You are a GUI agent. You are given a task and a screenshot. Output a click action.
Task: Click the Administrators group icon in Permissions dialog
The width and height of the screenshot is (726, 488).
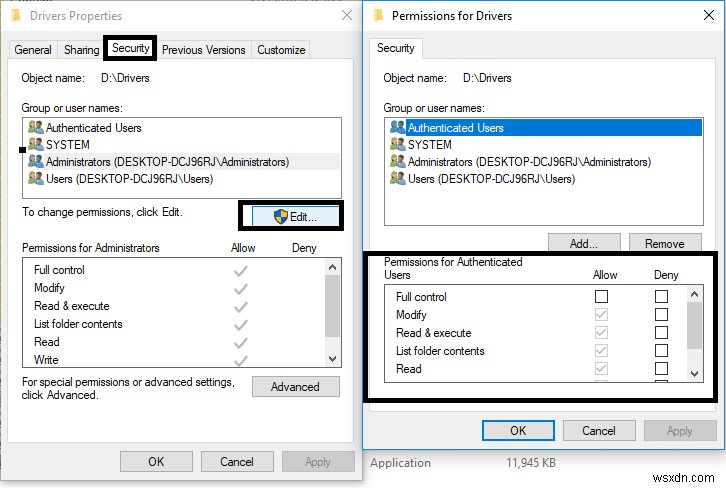click(x=398, y=162)
